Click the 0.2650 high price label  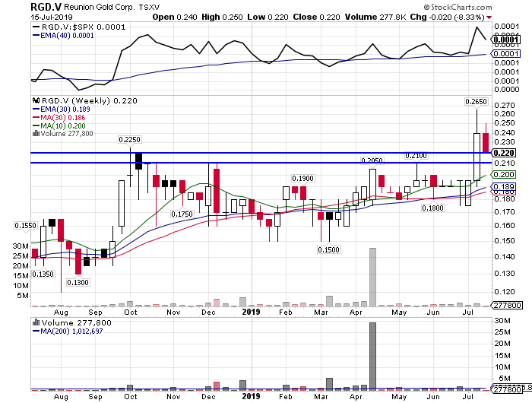[476, 102]
